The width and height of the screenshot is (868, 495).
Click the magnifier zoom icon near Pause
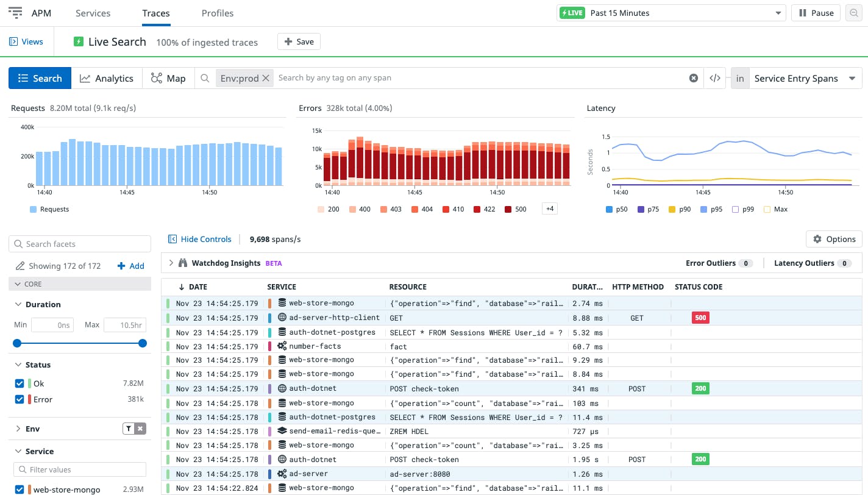pos(853,12)
